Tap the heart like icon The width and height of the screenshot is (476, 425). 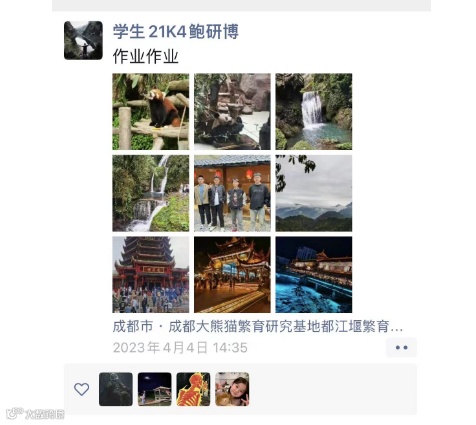tap(81, 389)
